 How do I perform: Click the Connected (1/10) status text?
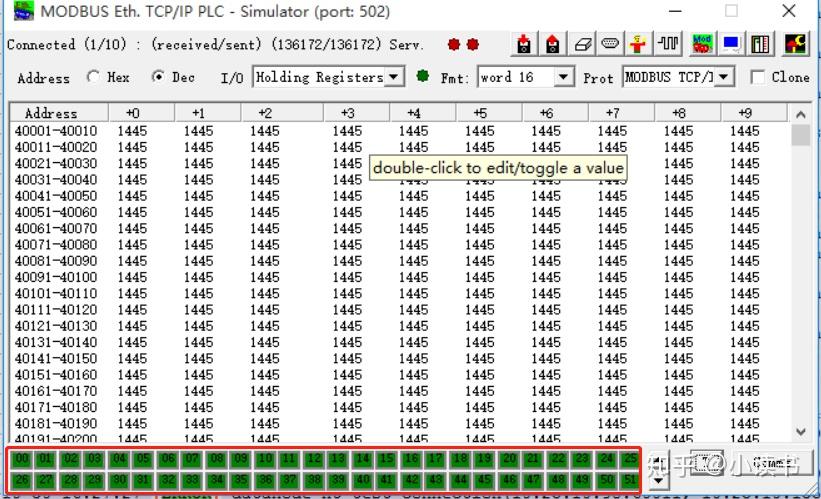click(67, 45)
